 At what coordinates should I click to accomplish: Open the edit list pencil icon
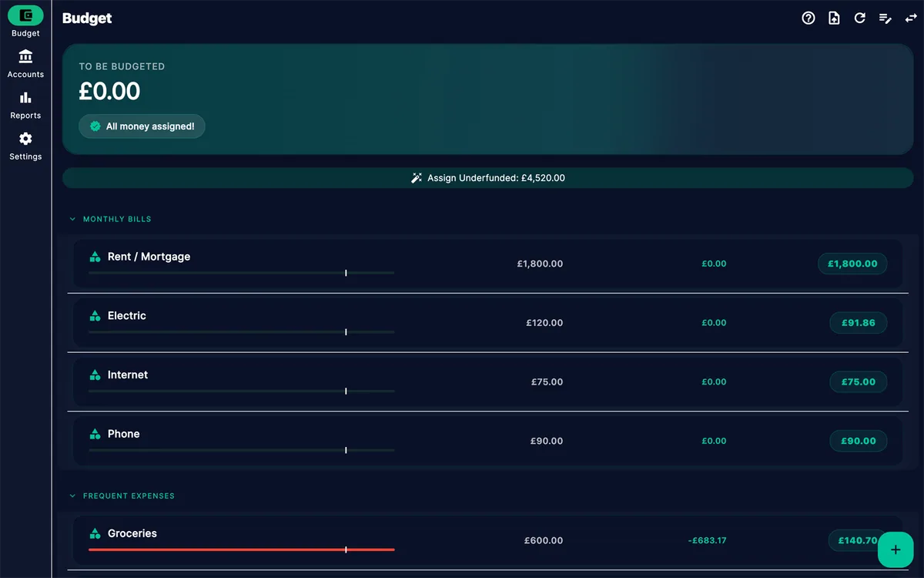(x=885, y=18)
